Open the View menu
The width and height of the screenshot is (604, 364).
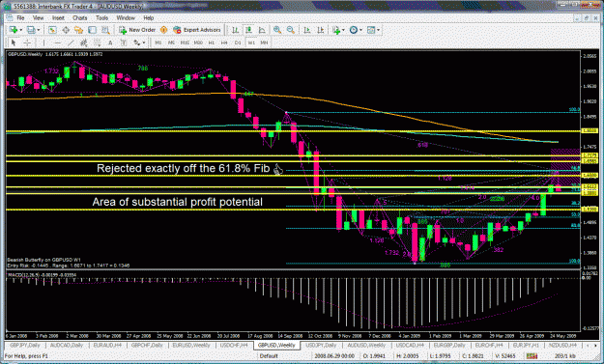pos(38,17)
